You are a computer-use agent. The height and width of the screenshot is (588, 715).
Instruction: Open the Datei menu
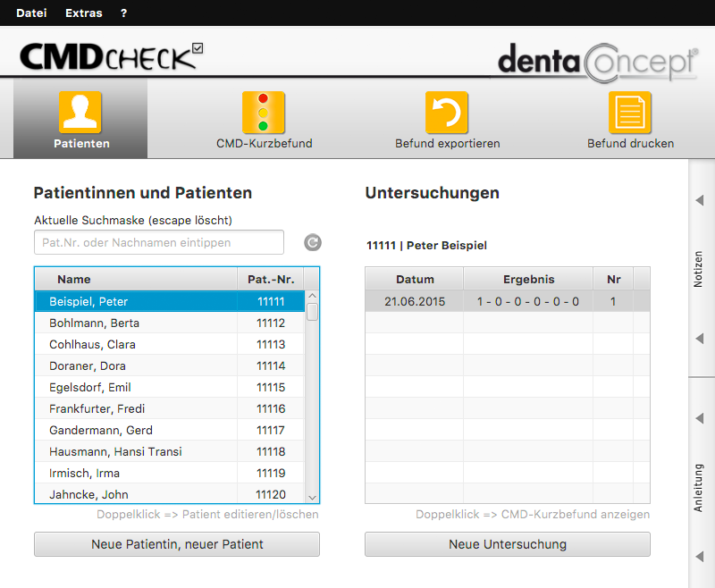[x=31, y=13]
